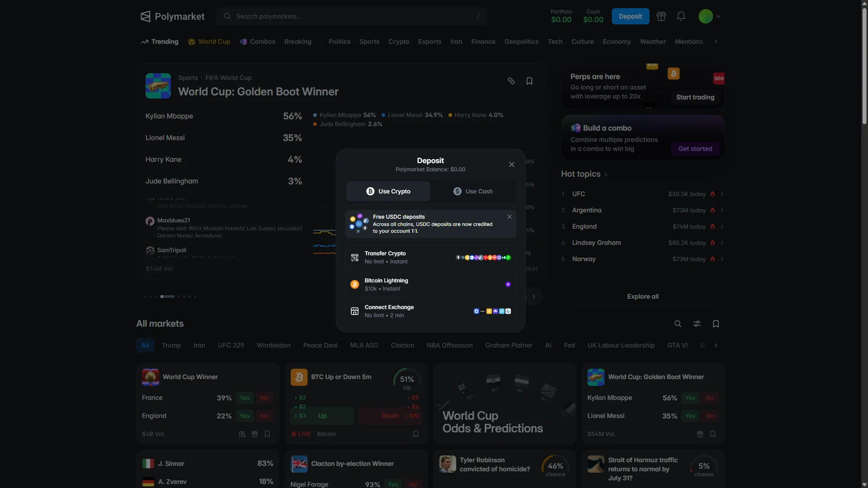Dismiss the Free USDC deposits banner
The width and height of the screenshot is (868, 488).
pyautogui.click(x=509, y=217)
